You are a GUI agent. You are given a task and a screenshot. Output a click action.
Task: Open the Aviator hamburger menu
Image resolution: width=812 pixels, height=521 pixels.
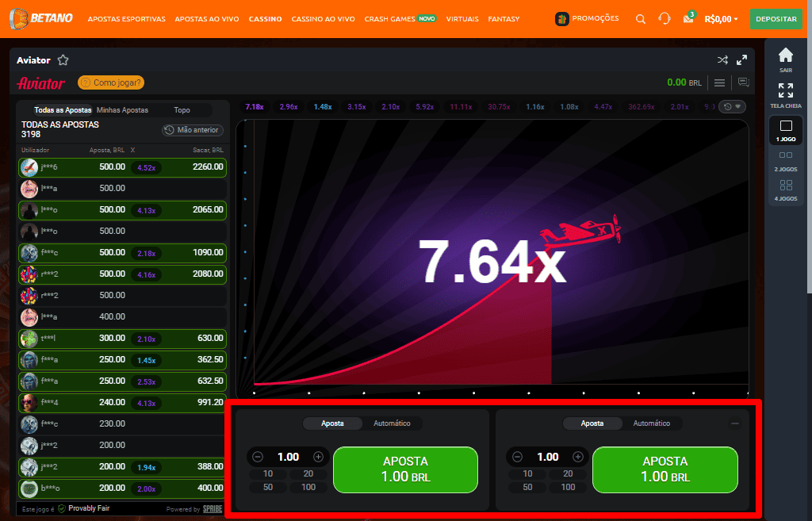point(719,82)
